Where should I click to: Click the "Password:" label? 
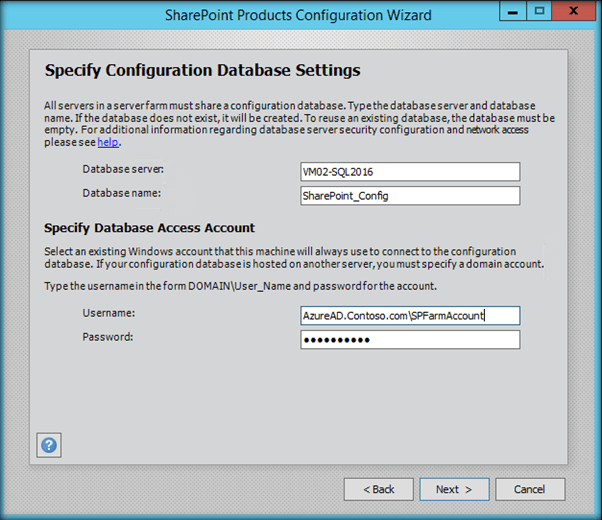point(108,337)
